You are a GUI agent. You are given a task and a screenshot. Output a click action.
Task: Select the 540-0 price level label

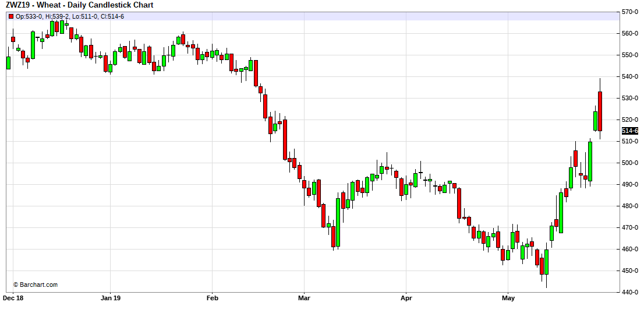pos(631,76)
